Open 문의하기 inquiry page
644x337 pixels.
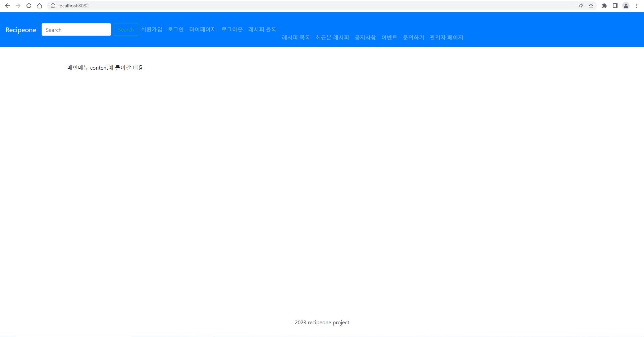(x=414, y=38)
